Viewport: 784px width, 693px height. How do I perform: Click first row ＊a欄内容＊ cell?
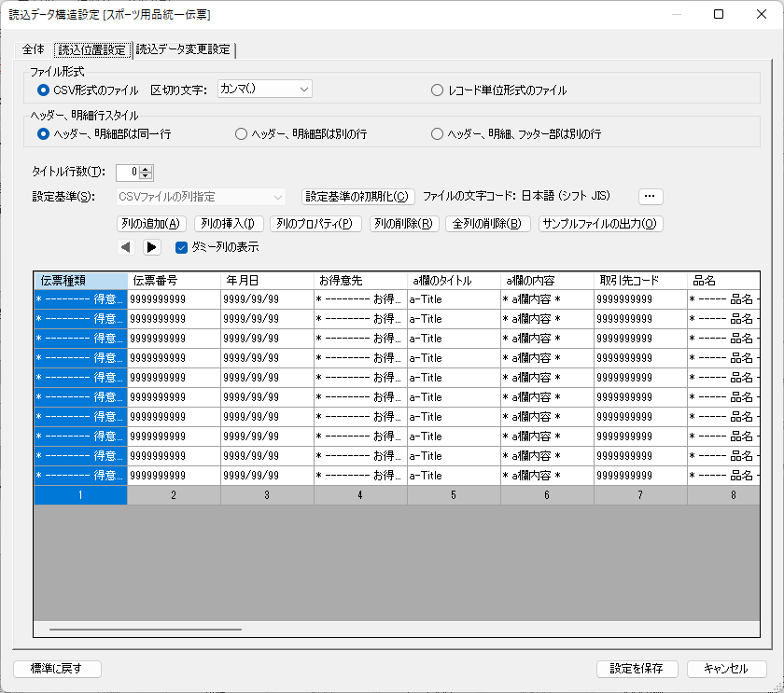548,299
